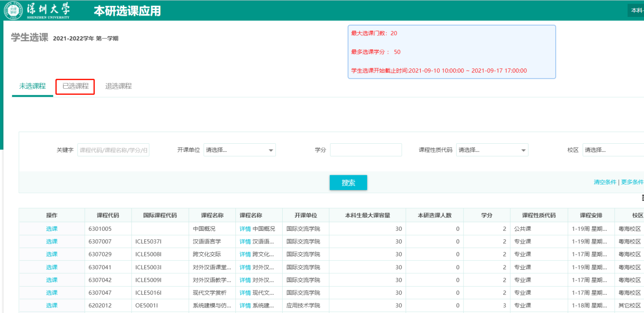Open the 校区 campus dropdown
This screenshot has height=313, width=644.
click(x=613, y=150)
